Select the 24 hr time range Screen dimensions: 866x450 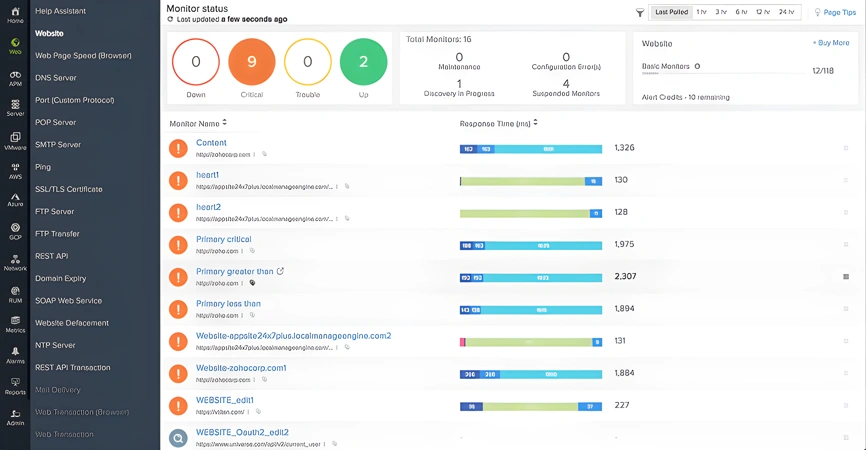(786, 12)
